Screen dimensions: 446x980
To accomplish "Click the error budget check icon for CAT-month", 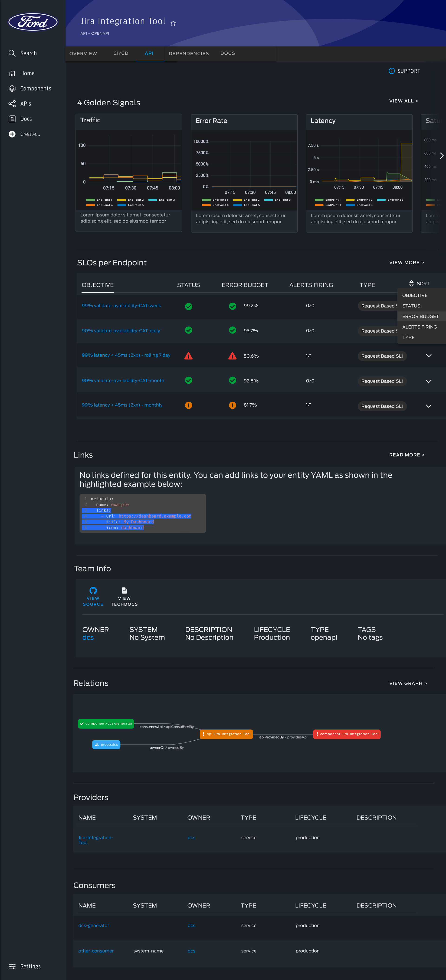I will click(x=233, y=380).
